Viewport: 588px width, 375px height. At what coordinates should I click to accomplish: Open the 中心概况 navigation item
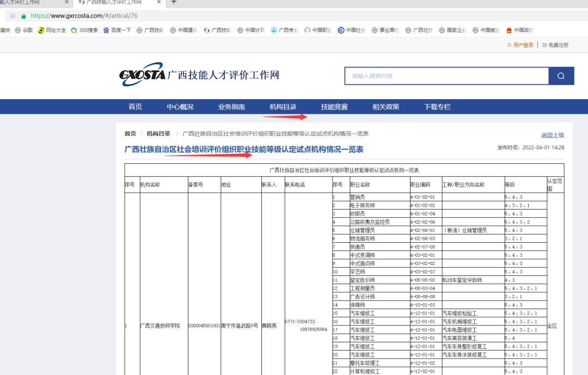(180, 107)
